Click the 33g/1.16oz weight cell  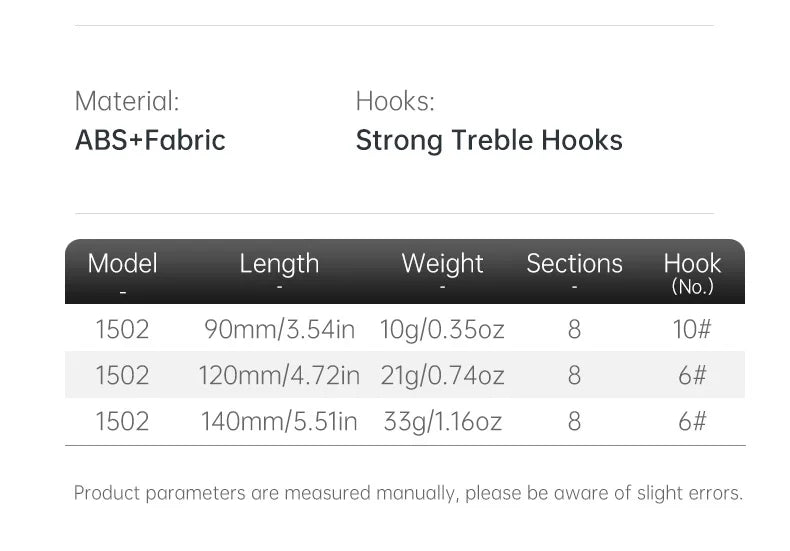442,421
